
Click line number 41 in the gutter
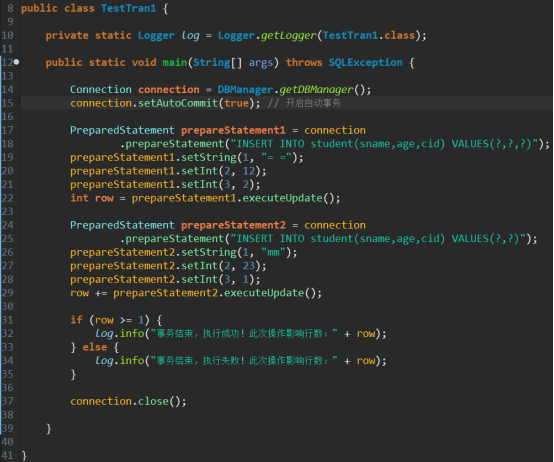coord(7,456)
